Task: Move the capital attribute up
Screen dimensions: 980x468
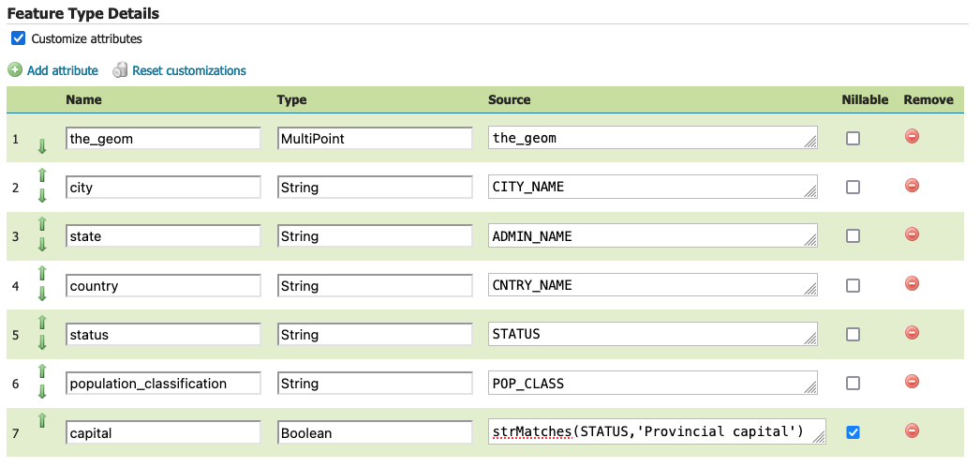Action: click(x=42, y=420)
